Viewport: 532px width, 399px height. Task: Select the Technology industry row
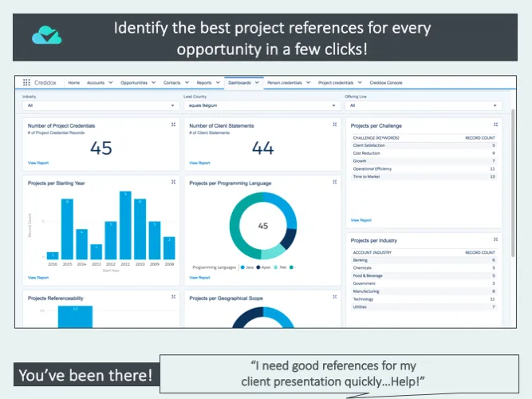pyautogui.click(x=424, y=299)
